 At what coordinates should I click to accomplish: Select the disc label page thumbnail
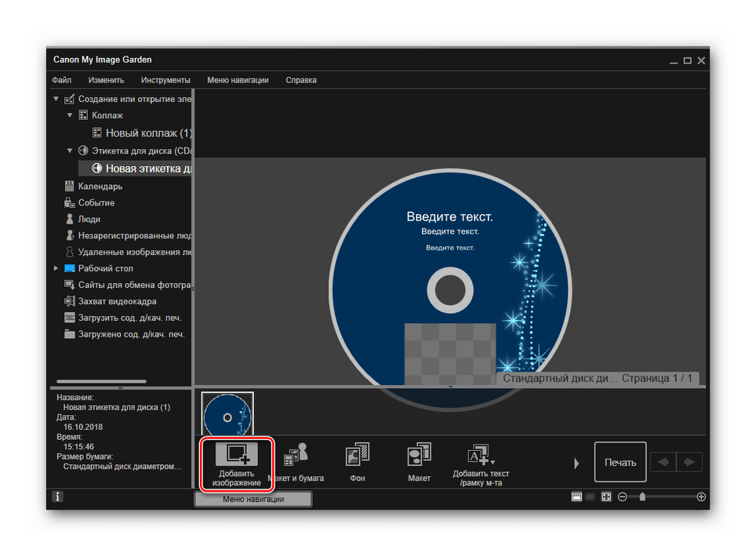point(227,413)
